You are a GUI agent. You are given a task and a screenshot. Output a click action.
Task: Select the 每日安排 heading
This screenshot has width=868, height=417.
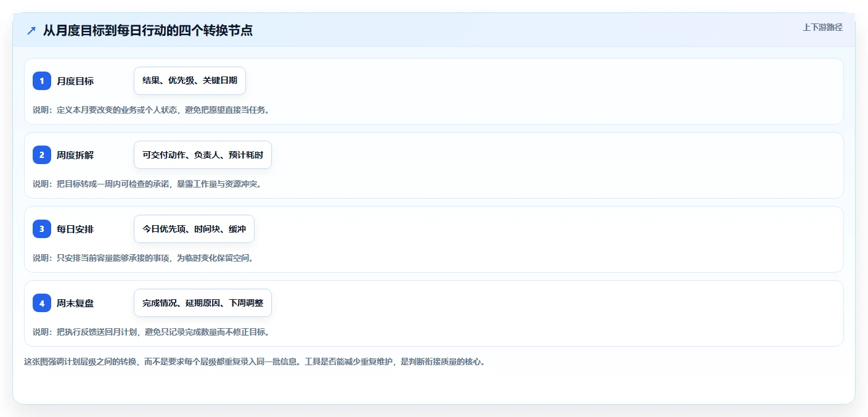[x=75, y=229]
